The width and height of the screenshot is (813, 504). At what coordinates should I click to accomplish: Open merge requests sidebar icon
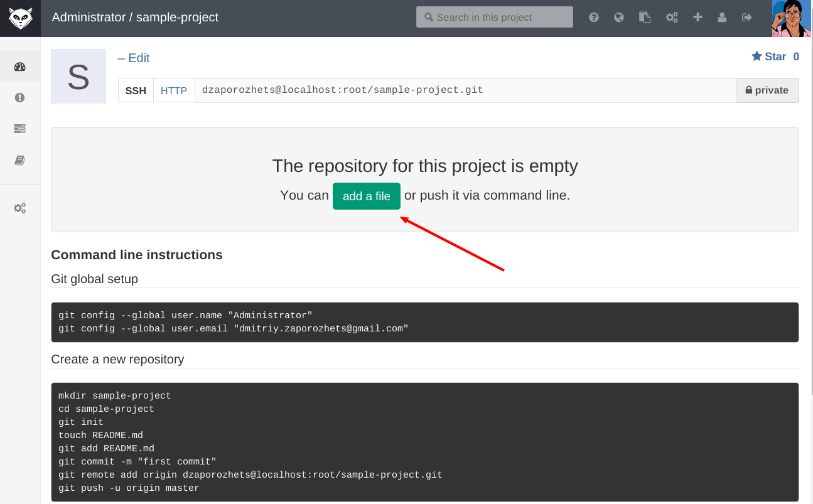[20, 129]
